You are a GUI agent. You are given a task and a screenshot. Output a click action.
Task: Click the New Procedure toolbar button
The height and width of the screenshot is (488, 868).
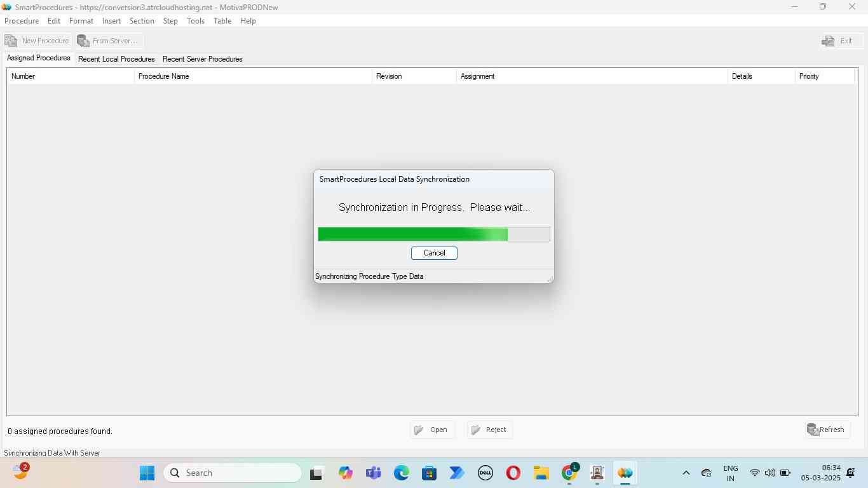(37, 41)
